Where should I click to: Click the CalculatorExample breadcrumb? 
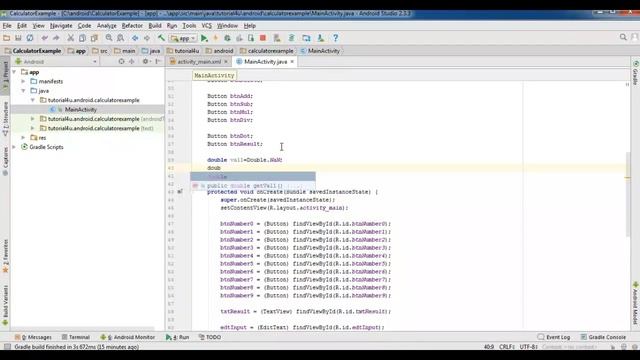(x=33, y=51)
